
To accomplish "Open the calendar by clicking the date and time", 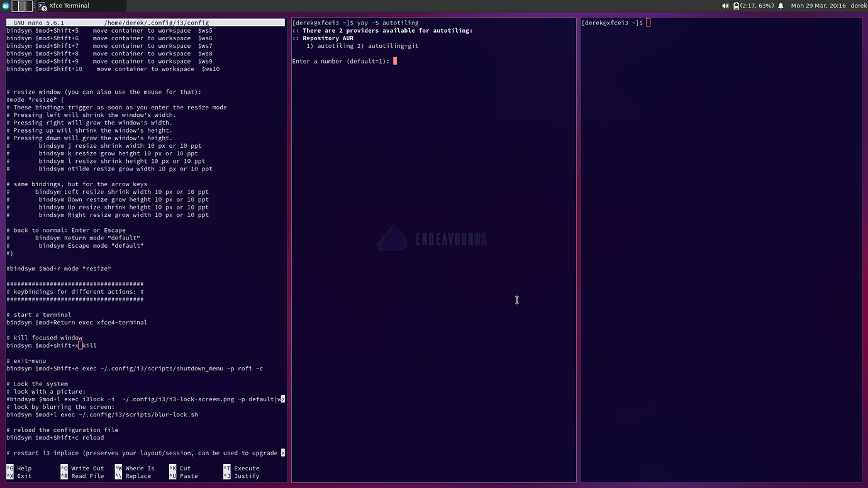I will (x=818, y=5).
